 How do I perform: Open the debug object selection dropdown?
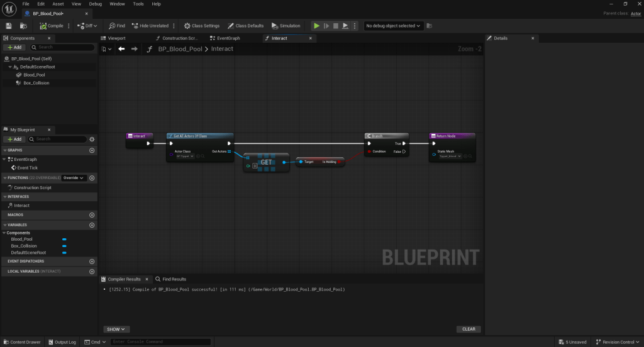click(394, 26)
